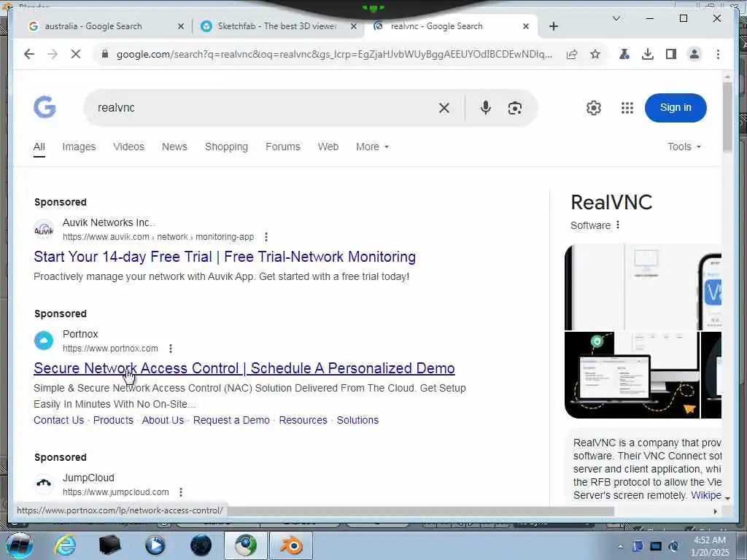Open the tab search chevron

point(616,18)
